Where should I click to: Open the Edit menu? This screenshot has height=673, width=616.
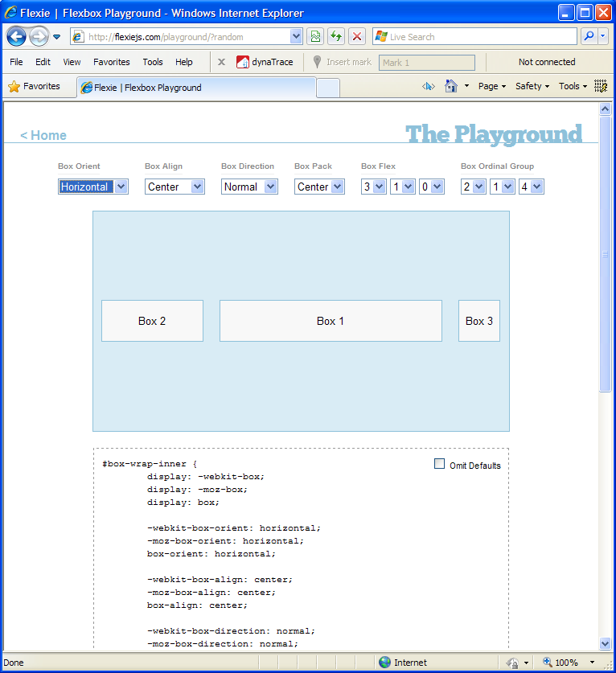click(x=43, y=62)
